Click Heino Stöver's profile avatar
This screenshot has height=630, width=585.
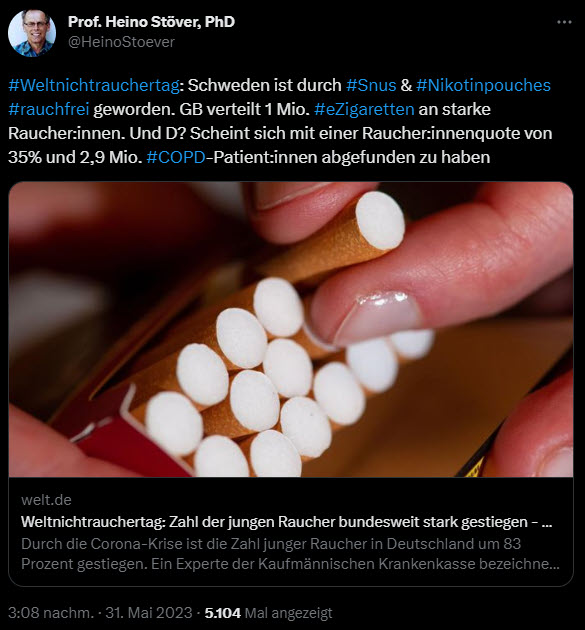[32, 33]
